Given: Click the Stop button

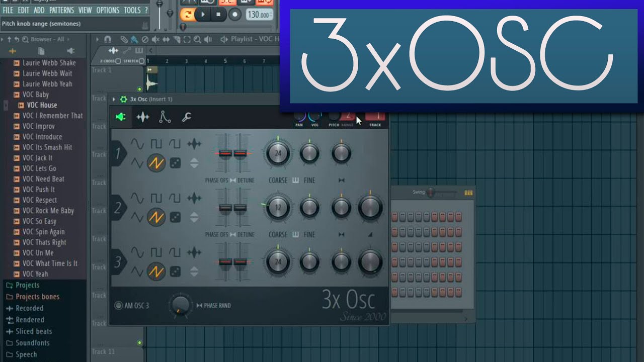Looking at the screenshot, I should coord(218,14).
